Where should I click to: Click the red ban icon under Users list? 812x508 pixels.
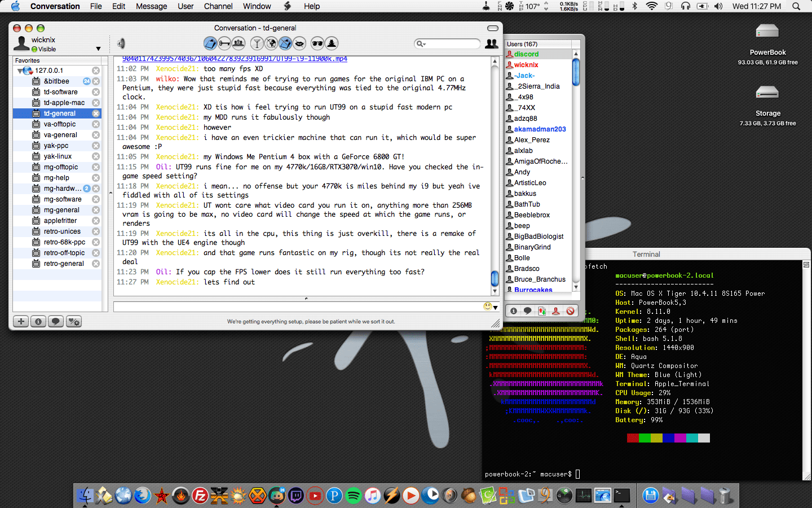570,311
